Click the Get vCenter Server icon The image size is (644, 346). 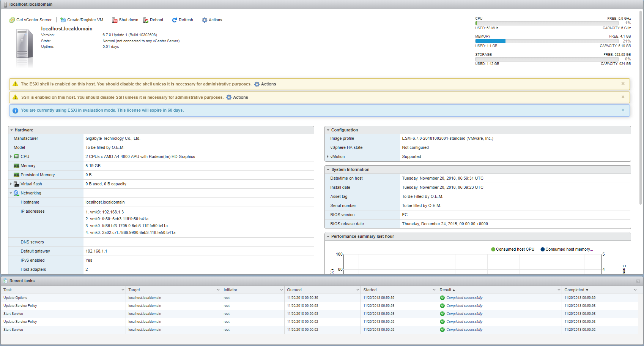tap(12, 20)
